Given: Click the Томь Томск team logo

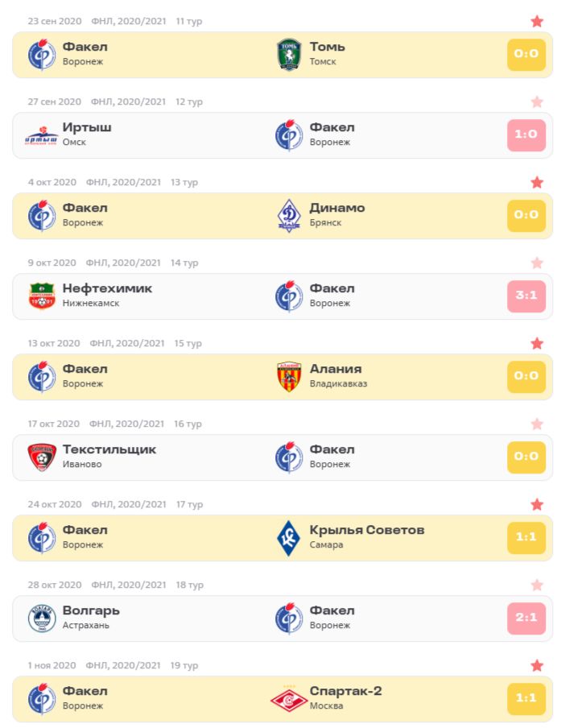Looking at the screenshot, I should 289,55.
